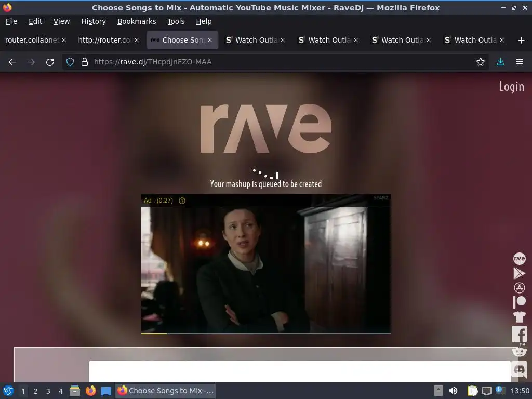
Task: Open the downloads panel
Action: point(500,62)
